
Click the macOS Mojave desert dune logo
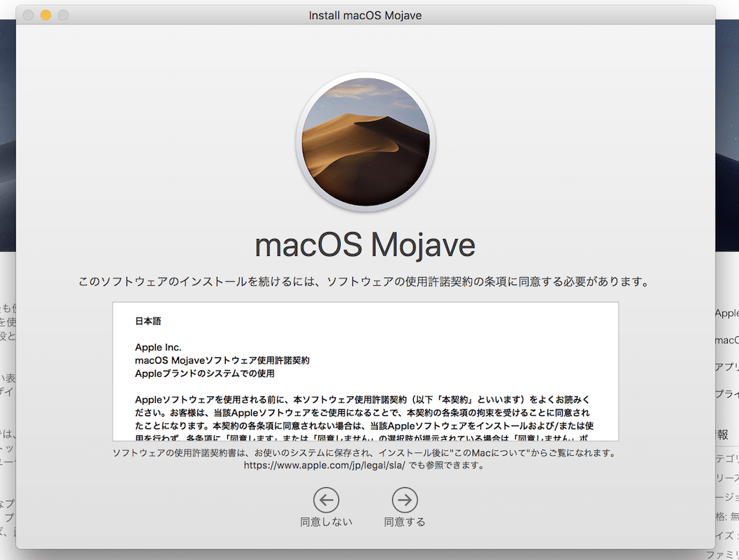click(x=366, y=142)
